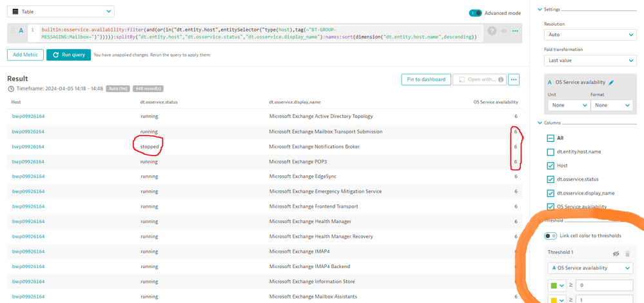
Task: Uncheck the dt.osservice.status column checkbox
Action: [x=551, y=179]
